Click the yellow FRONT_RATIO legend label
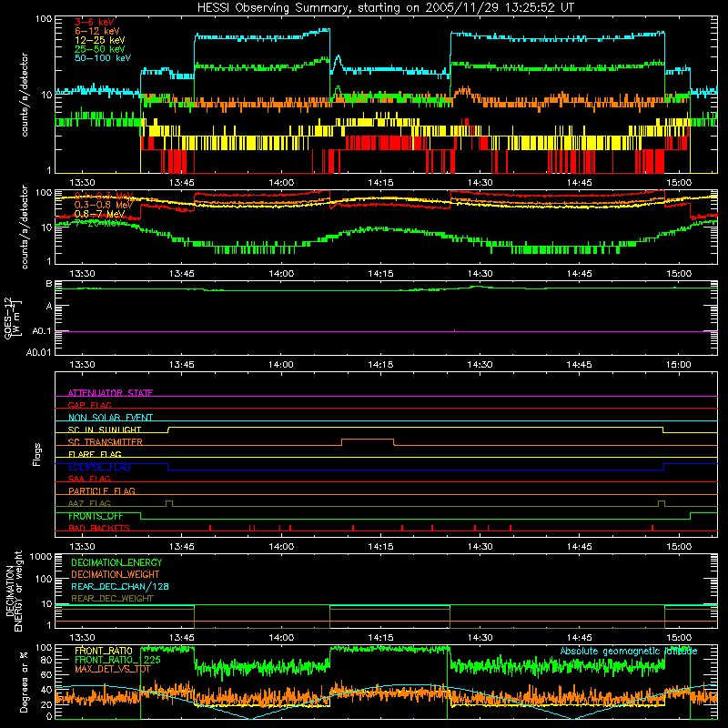The height and width of the screenshot is (728, 728). 103,651
